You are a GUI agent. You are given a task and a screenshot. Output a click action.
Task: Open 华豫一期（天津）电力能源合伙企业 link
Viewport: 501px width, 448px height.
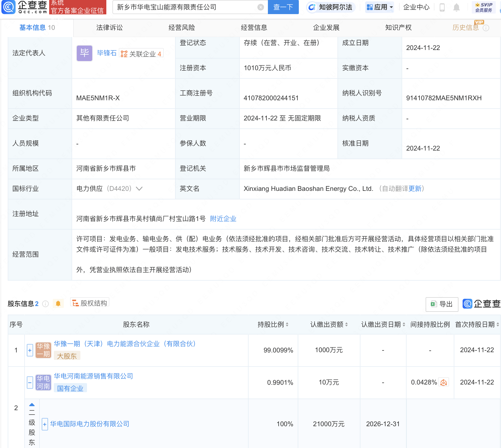click(x=125, y=344)
